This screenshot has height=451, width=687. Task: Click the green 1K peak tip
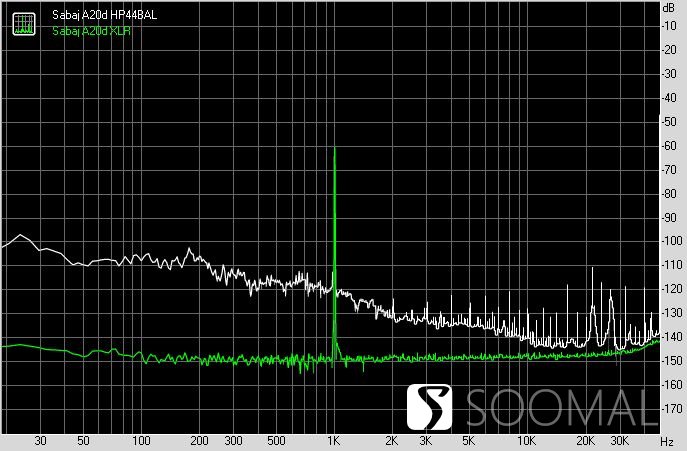point(335,148)
